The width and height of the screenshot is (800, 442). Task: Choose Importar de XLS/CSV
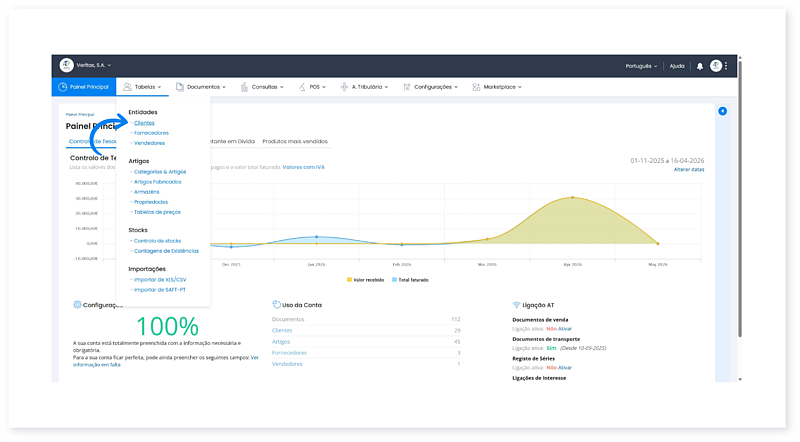(x=160, y=280)
